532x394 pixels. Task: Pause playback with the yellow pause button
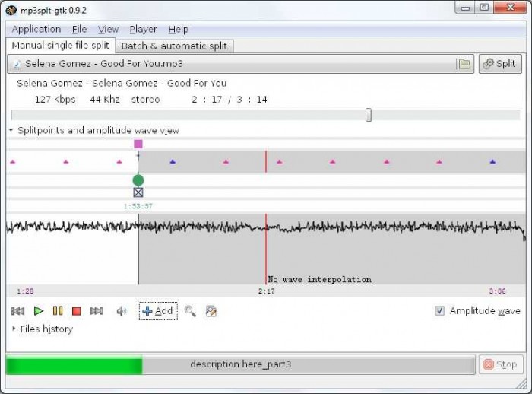(x=58, y=311)
